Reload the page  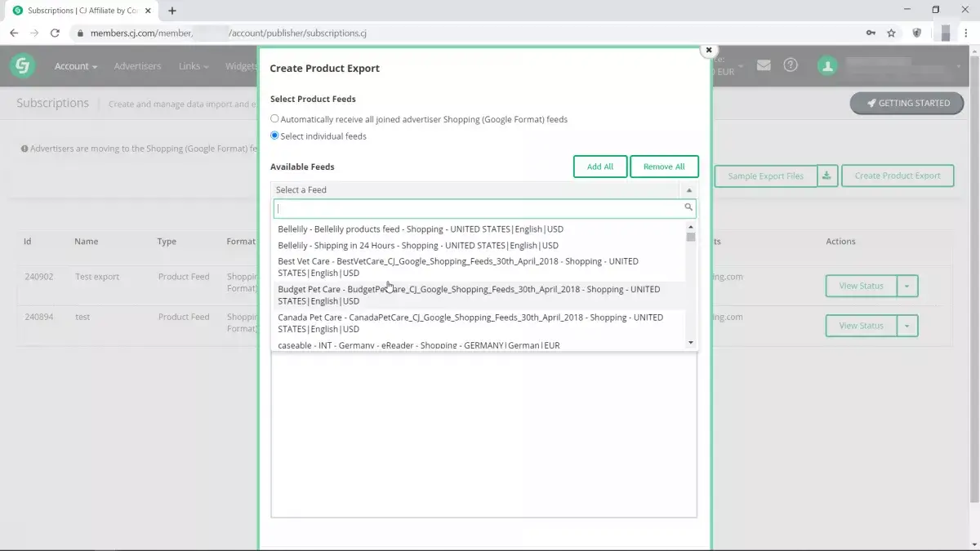(x=55, y=33)
